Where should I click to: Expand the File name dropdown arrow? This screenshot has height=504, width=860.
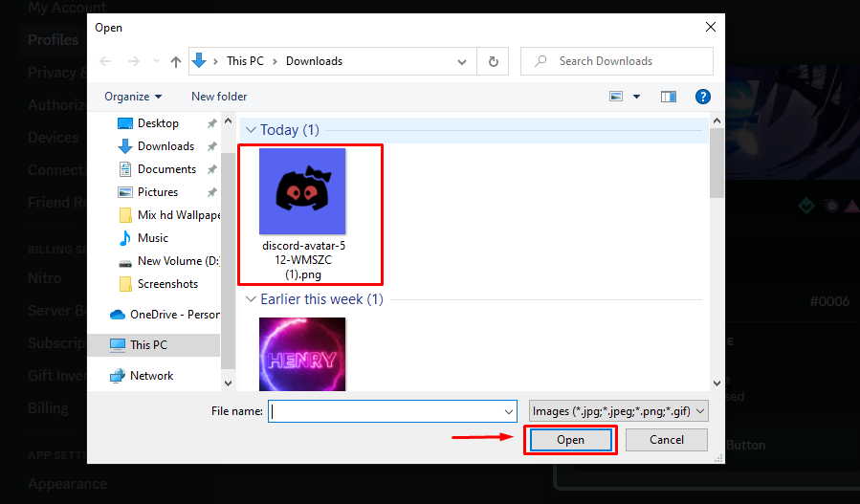(x=509, y=411)
